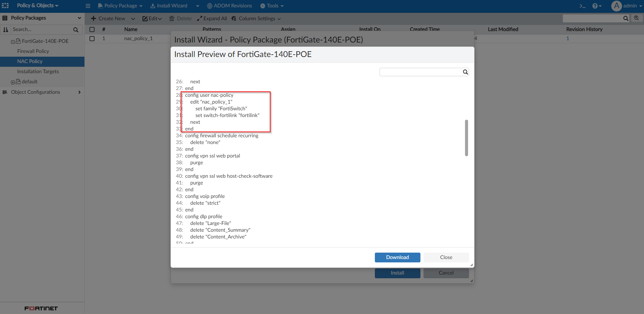The height and width of the screenshot is (314, 644).
Task: Click the Name column header
Action: pos(131,29)
